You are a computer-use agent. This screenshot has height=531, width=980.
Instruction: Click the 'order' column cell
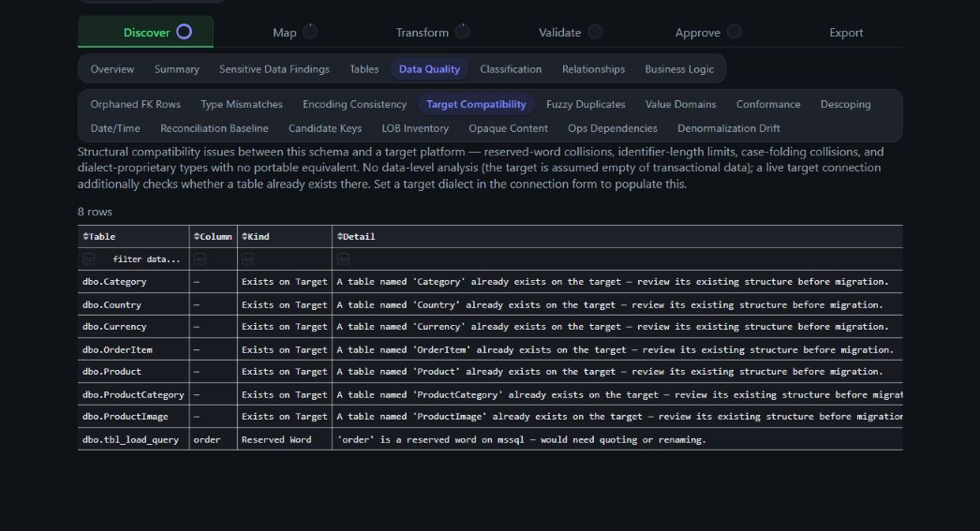tap(213, 439)
